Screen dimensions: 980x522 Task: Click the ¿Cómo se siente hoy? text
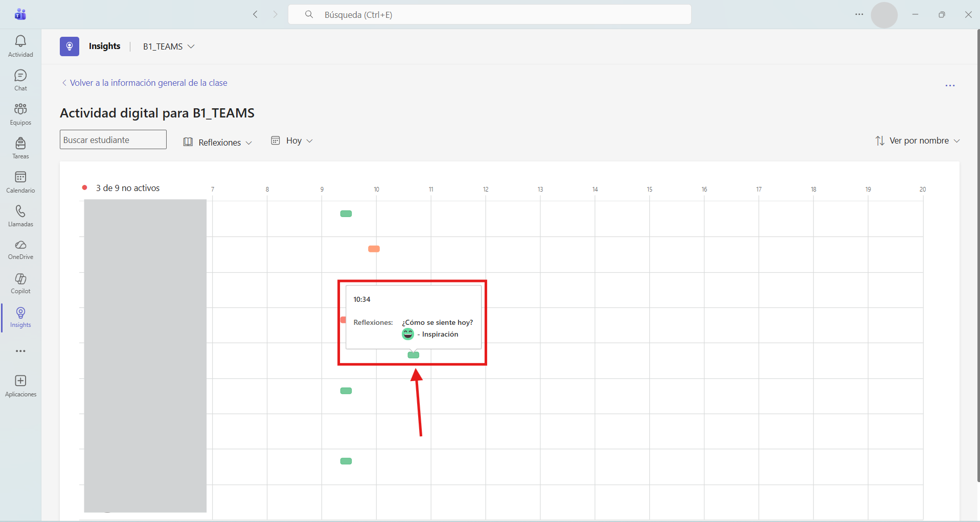[x=438, y=322]
